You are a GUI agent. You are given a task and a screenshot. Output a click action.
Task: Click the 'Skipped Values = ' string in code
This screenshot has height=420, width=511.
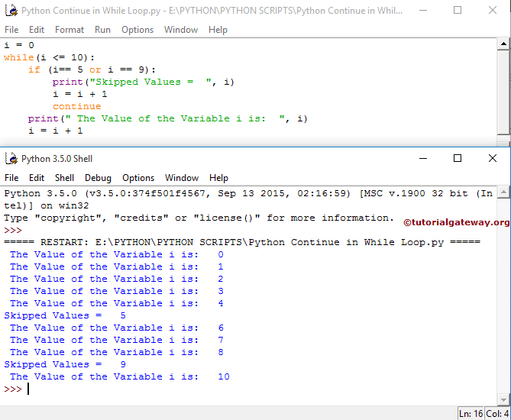(x=150, y=82)
